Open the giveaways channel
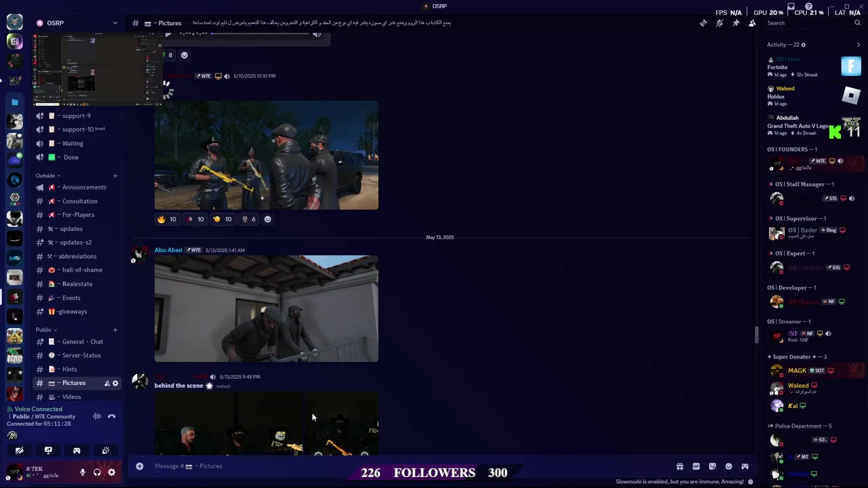 pos(77,312)
